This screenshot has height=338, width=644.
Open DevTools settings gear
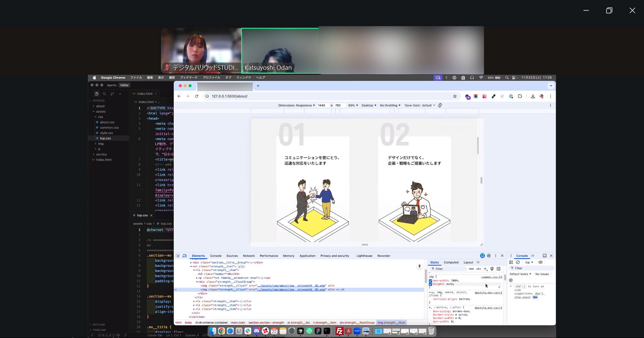tap(489, 256)
